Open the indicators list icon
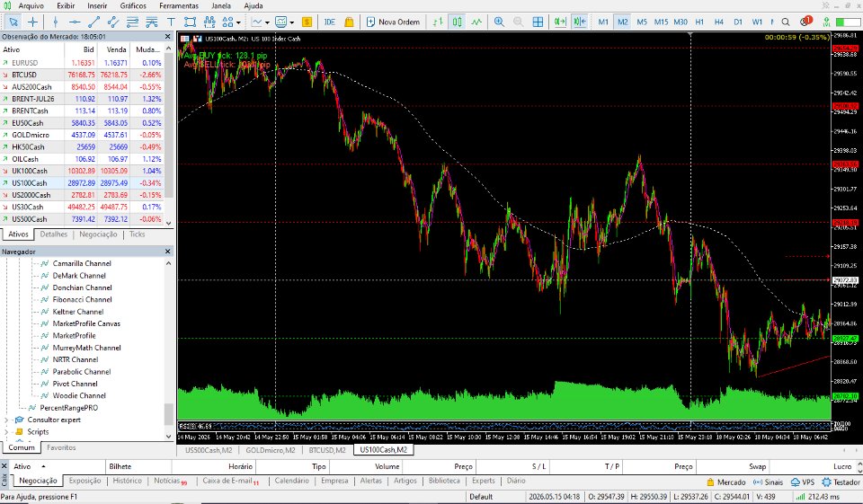863x504 pixels. tap(280, 22)
